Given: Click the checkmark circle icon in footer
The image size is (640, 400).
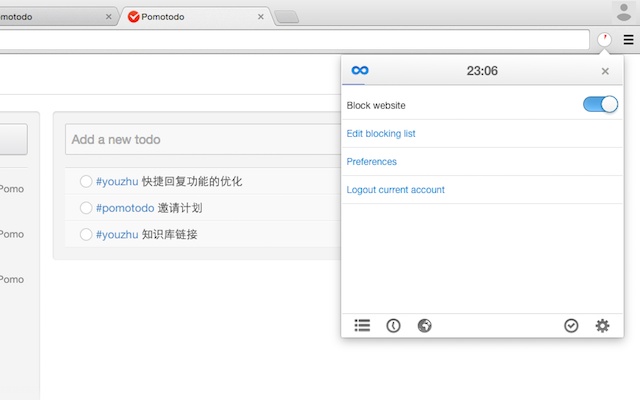Looking at the screenshot, I should (x=571, y=325).
